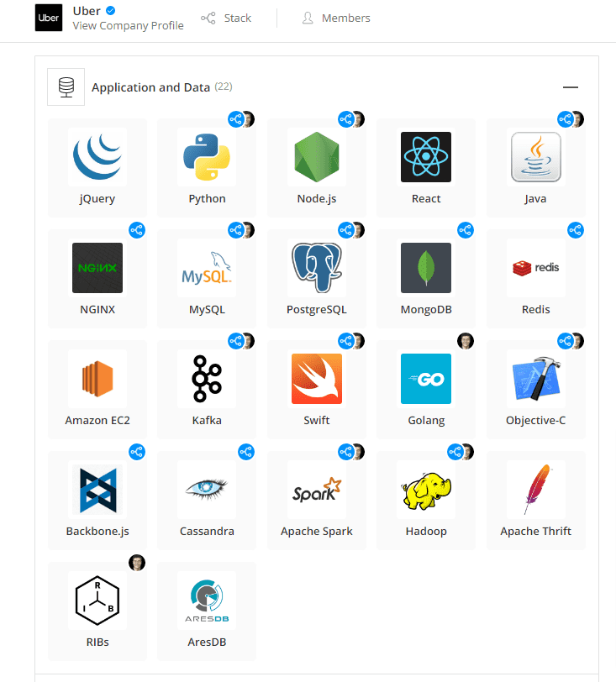This screenshot has height=682, width=616.
Task: Click the share badge on Backbone.js
Action: (137, 452)
